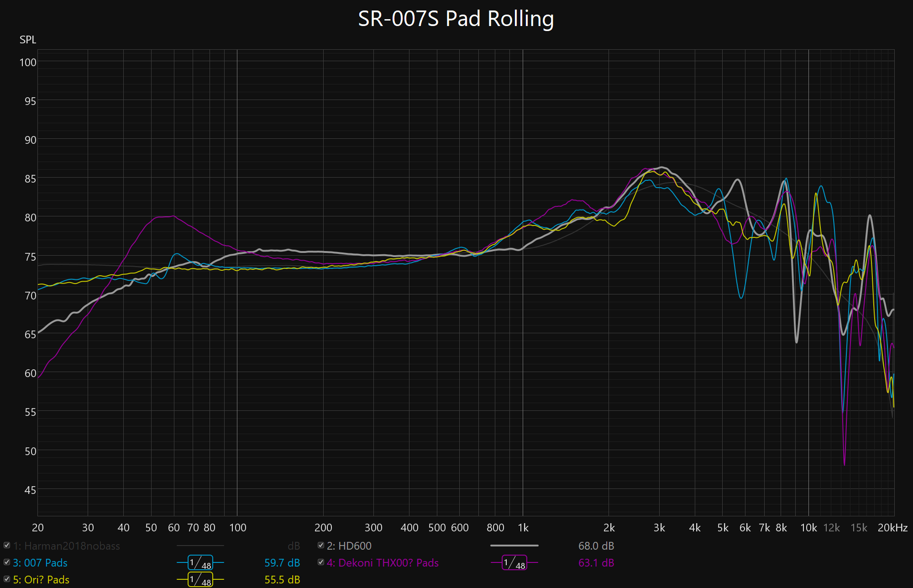Click the 20kHz frequency axis label
Image resolution: width=913 pixels, height=588 pixels.
tap(892, 528)
